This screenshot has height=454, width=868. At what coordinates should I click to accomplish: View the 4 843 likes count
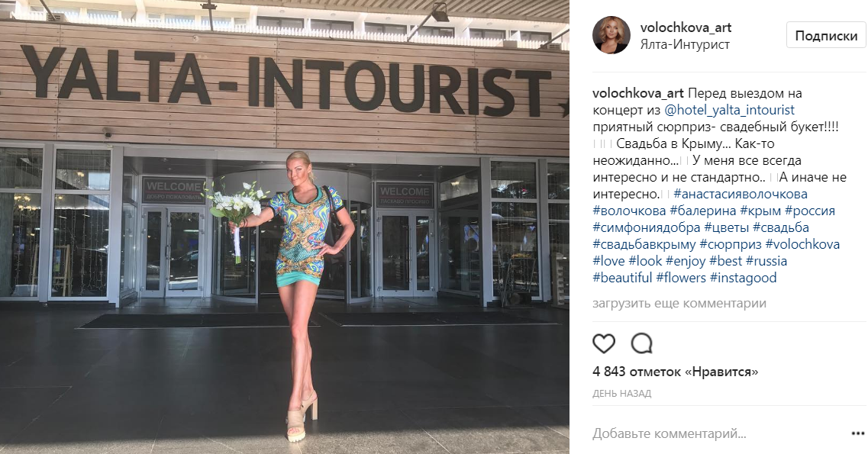click(676, 372)
